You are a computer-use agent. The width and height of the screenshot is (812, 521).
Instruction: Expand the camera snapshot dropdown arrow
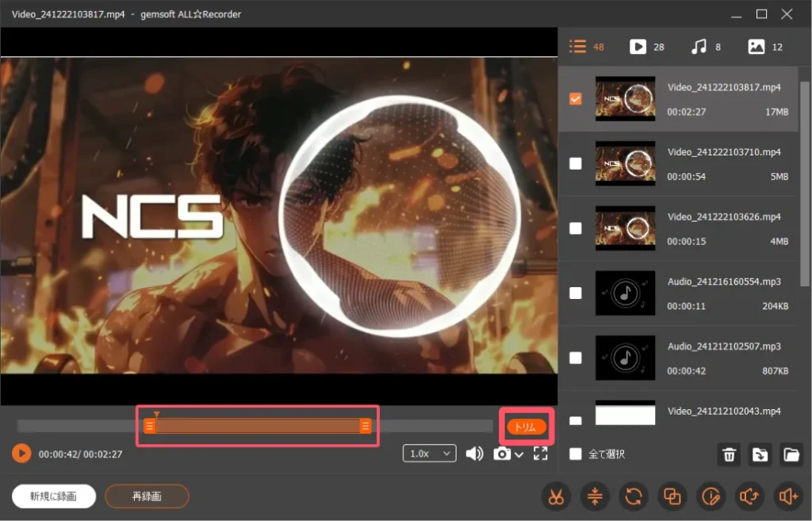[519, 454]
